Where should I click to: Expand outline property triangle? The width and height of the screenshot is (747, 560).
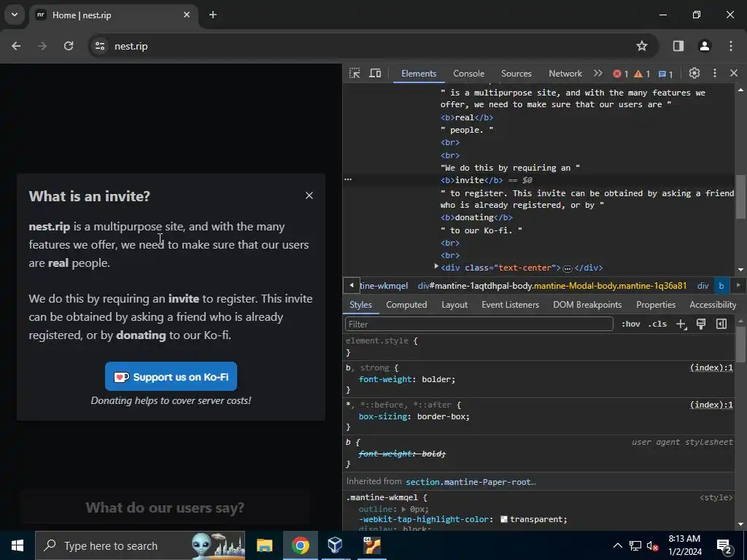(x=404, y=509)
